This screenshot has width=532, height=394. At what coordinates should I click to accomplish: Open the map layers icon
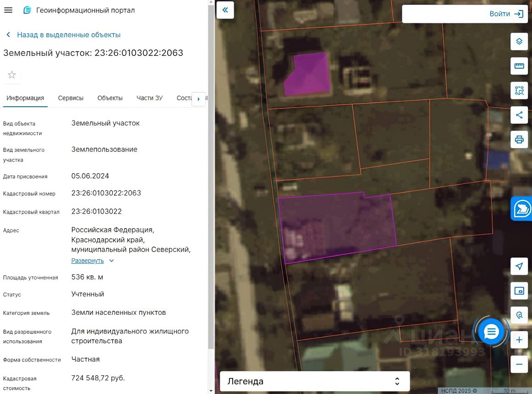(519, 41)
